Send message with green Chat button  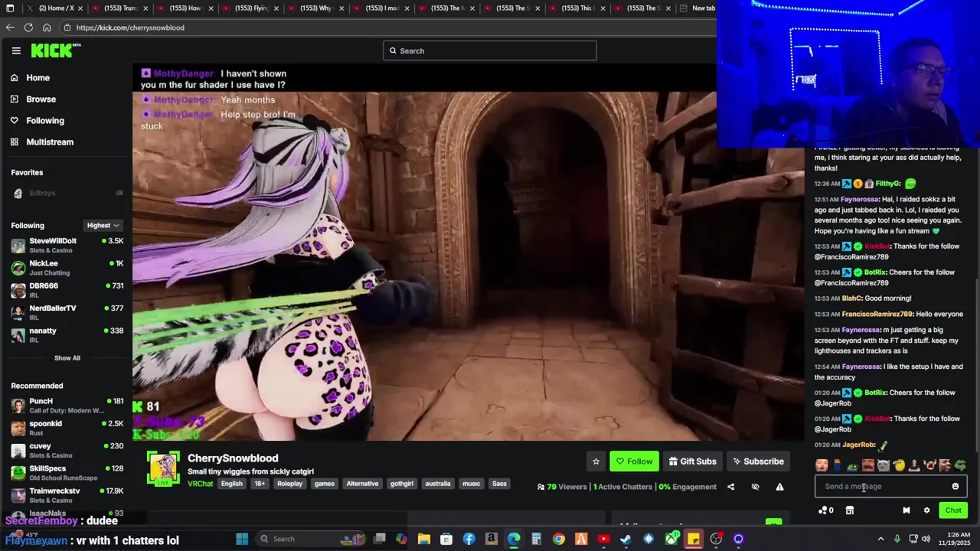pos(953,510)
